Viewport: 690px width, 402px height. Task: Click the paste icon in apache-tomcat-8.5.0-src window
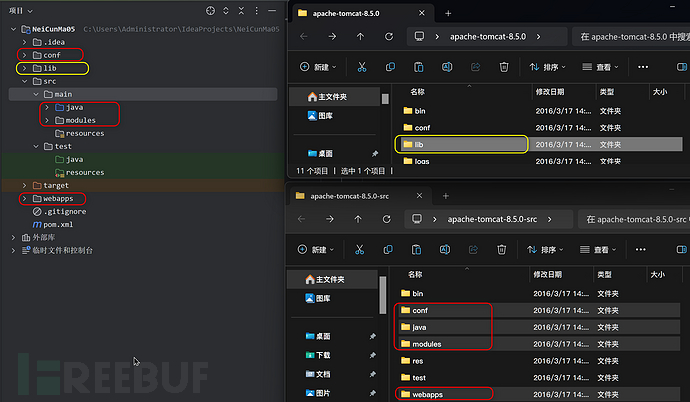pos(419,248)
